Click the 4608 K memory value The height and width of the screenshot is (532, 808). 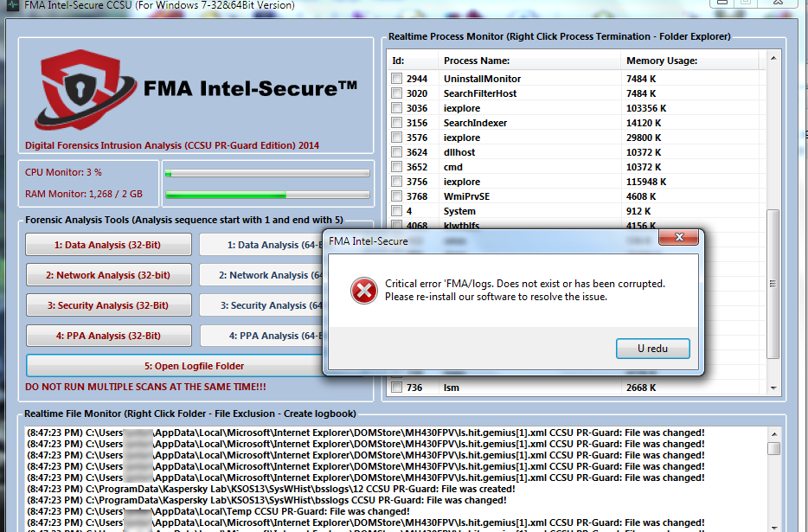(x=641, y=195)
